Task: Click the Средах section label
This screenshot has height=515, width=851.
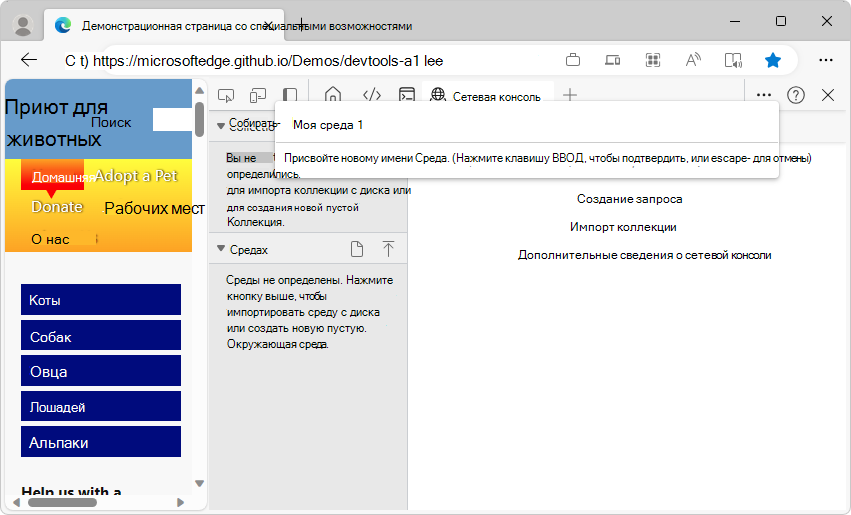Action: point(249,250)
